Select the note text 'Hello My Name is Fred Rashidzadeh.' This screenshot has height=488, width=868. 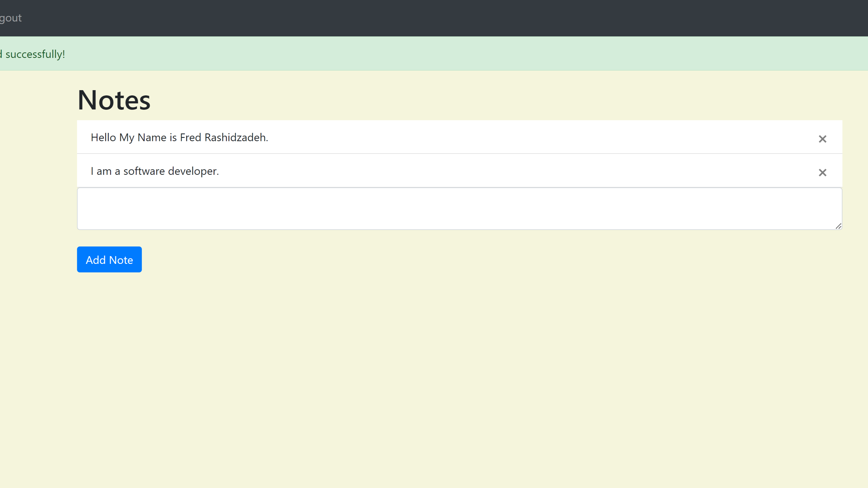click(x=179, y=137)
